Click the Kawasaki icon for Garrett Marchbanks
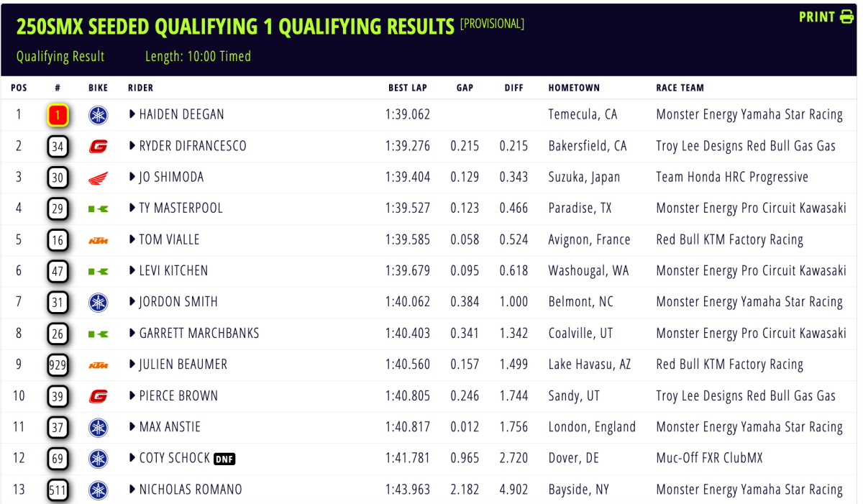The image size is (863, 504). [x=98, y=333]
